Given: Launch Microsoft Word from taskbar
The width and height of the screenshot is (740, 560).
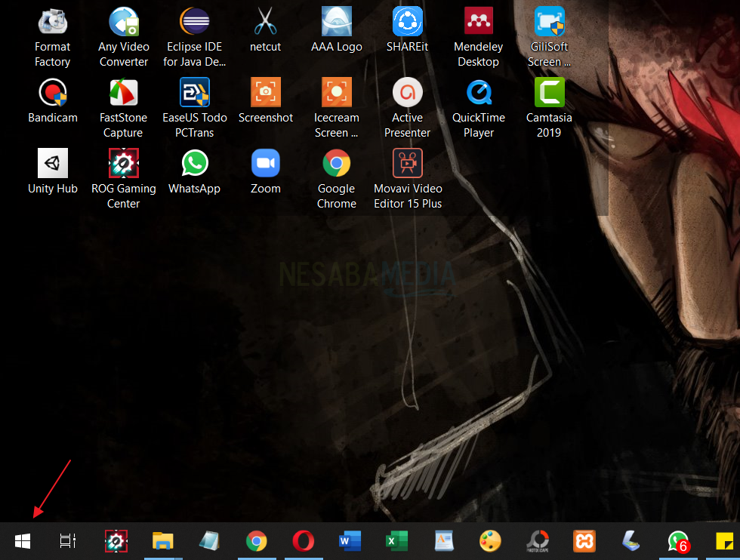Looking at the screenshot, I should 350,541.
